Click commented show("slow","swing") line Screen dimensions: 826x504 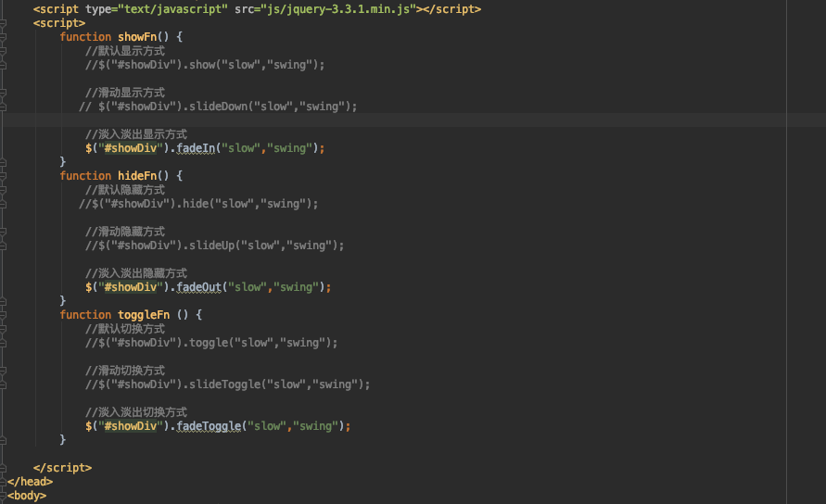pos(205,65)
